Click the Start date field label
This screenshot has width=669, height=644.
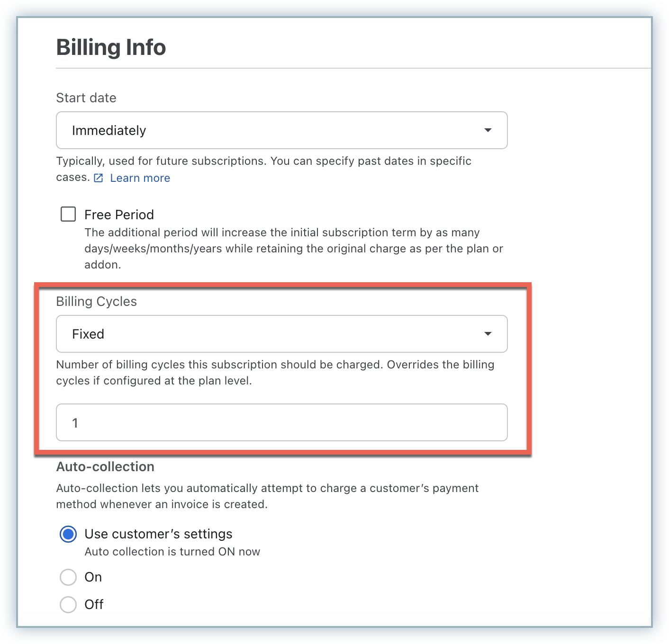[x=86, y=98]
